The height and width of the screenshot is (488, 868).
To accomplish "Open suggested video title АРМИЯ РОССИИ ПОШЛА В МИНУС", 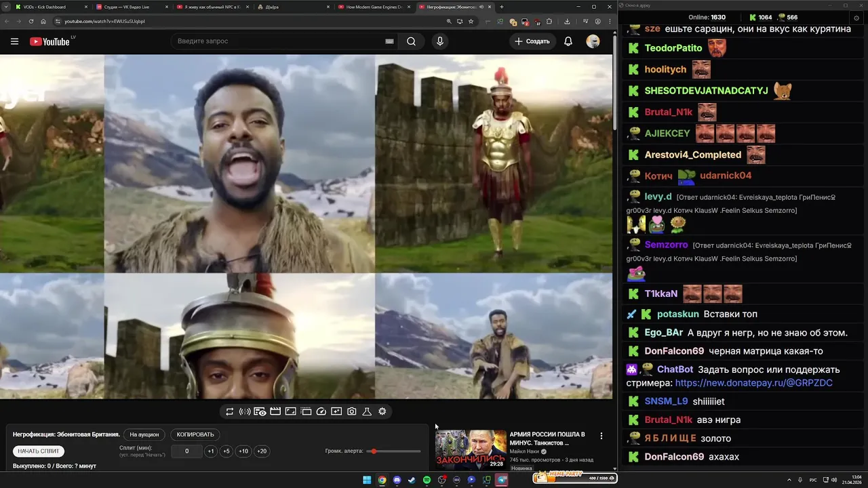I will 547,439.
